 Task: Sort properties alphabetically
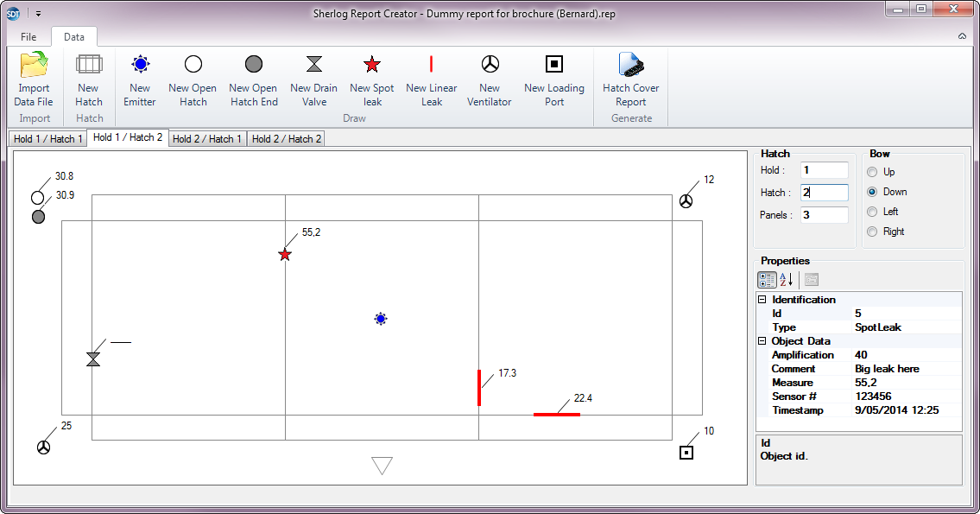[x=787, y=280]
